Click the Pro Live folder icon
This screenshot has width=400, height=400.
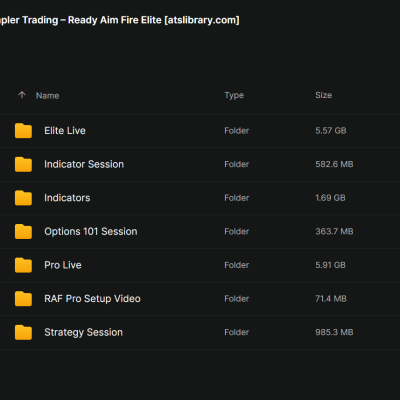(x=23, y=265)
